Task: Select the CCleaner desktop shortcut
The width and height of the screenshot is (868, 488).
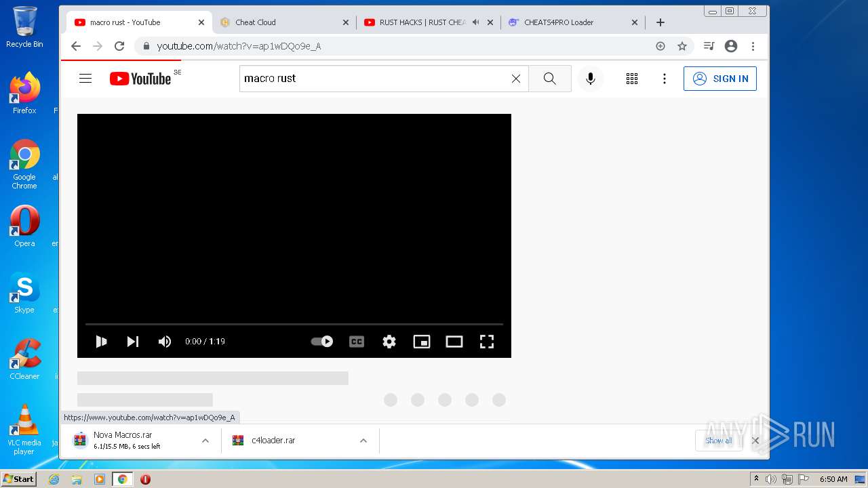Action: click(24, 359)
